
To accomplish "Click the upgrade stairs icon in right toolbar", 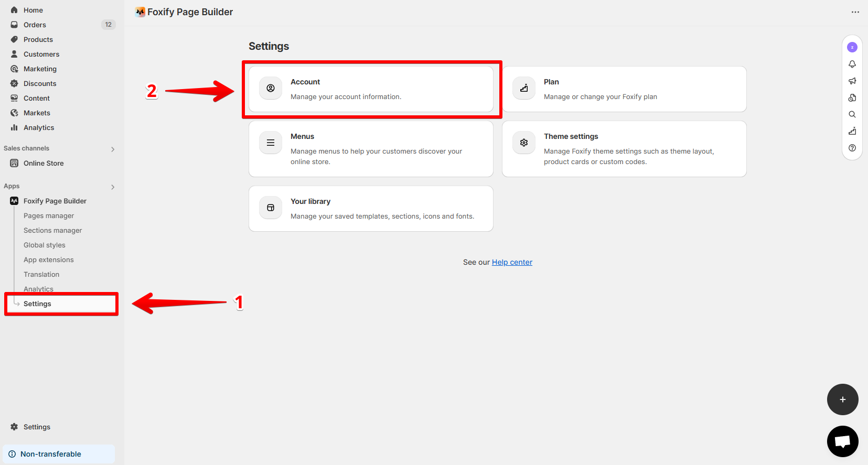I will 852,131.
